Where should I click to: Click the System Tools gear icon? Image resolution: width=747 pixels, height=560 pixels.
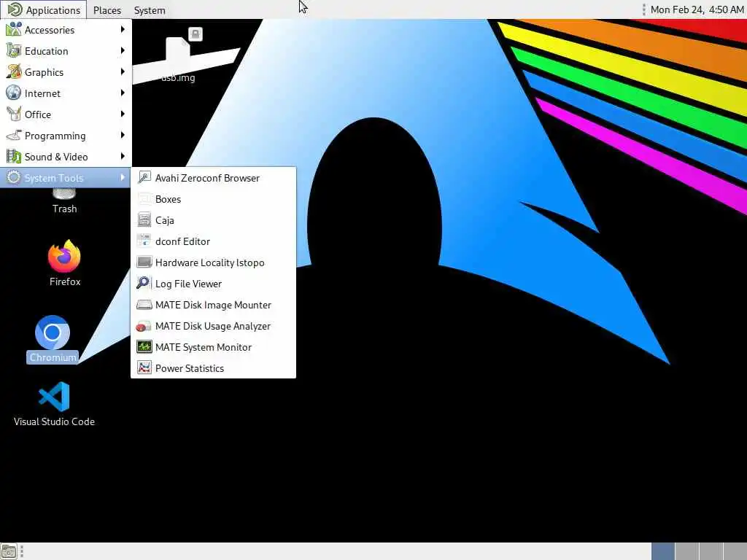[14, 178]
